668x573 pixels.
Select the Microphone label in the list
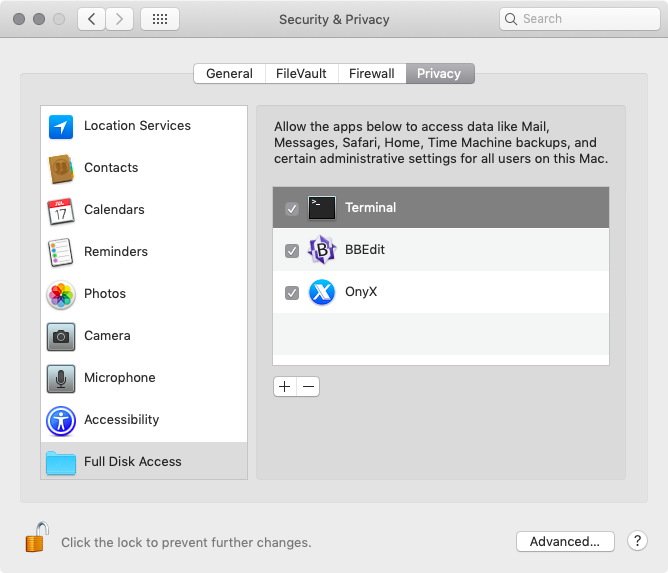coord(120,377)
